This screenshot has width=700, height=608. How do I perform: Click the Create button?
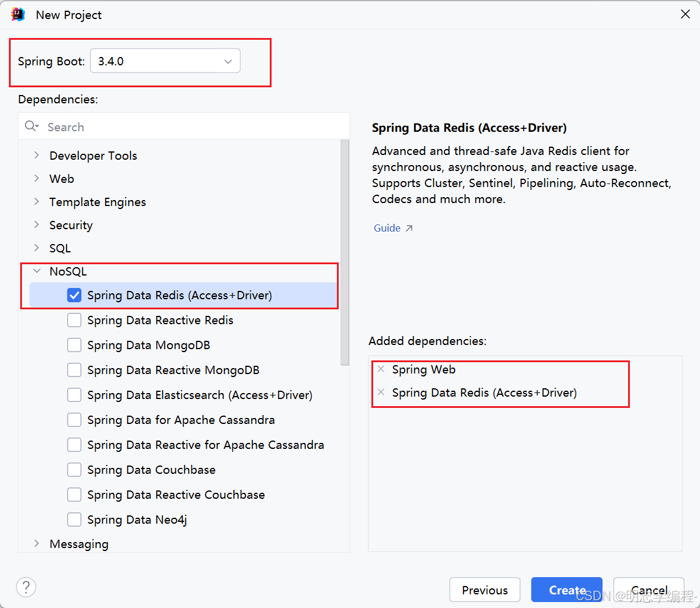[x=566, y=590]
